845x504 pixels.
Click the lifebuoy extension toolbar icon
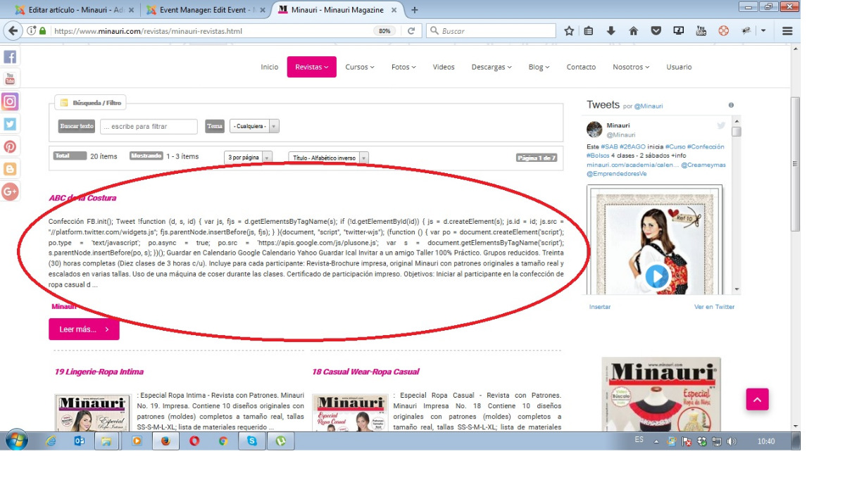(x=723, y=31)
